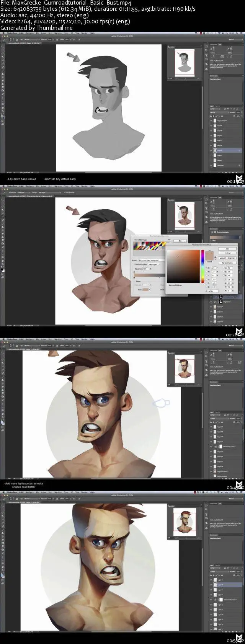Screen dimensions: 245x644
Task: Select the R radio button in the color picker
Action: pyautogui.click(x=207, y=279)
